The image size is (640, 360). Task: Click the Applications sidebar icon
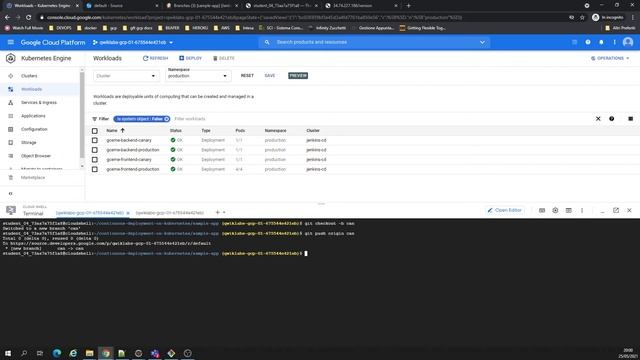point(11,116)
